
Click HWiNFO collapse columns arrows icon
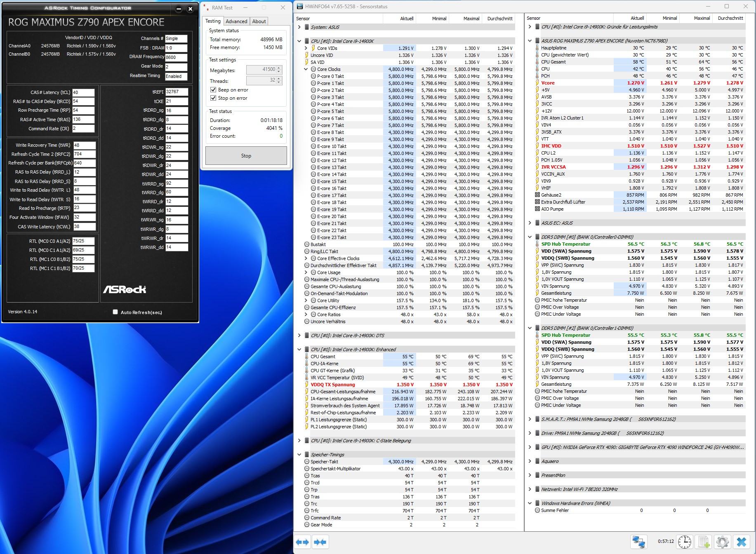(x=320, y=542)
